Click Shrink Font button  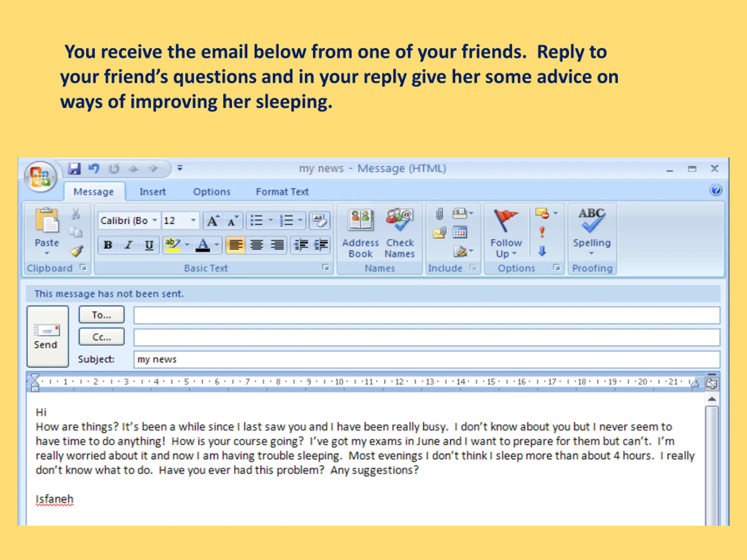click(233, 221)
